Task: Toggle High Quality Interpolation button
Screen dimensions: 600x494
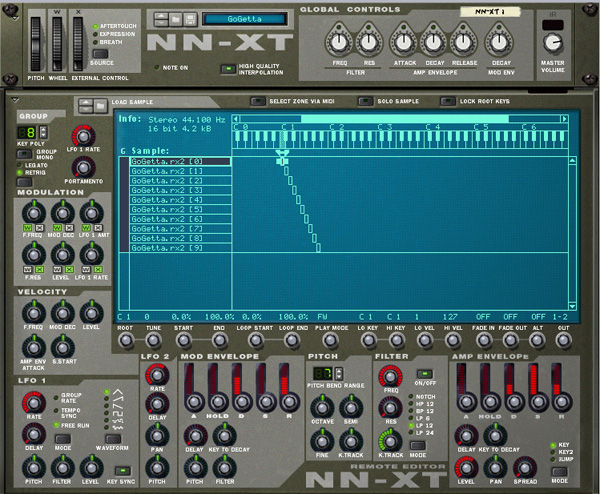Action: pos(228,69)
